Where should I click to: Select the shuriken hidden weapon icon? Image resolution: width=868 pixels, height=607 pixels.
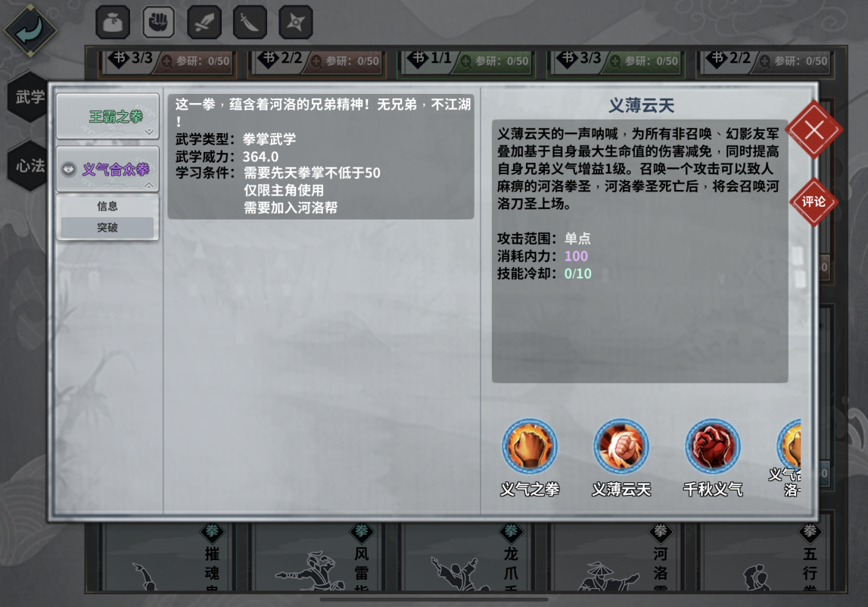[x=296, y=22]
